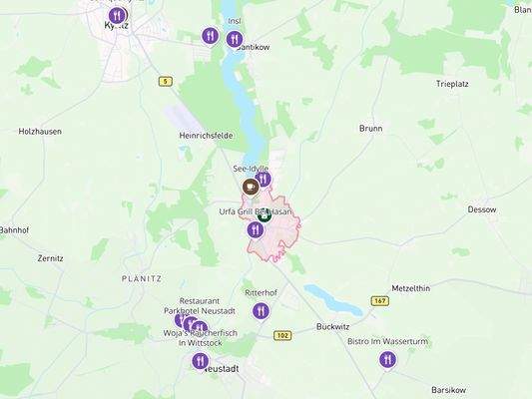Screen dimensions: 532x399
Task: Select the Bückwitz place label
Action: [x=332, y=327]
